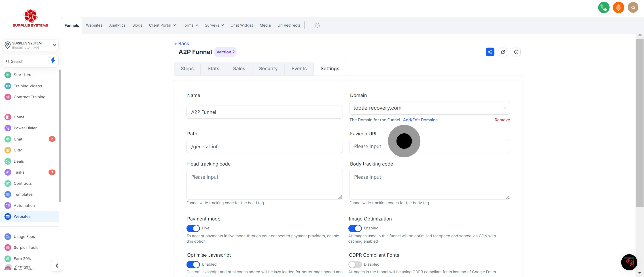Click the red Remove domain link
This screenshot has width=644, height=277.
tap(502, 120)
